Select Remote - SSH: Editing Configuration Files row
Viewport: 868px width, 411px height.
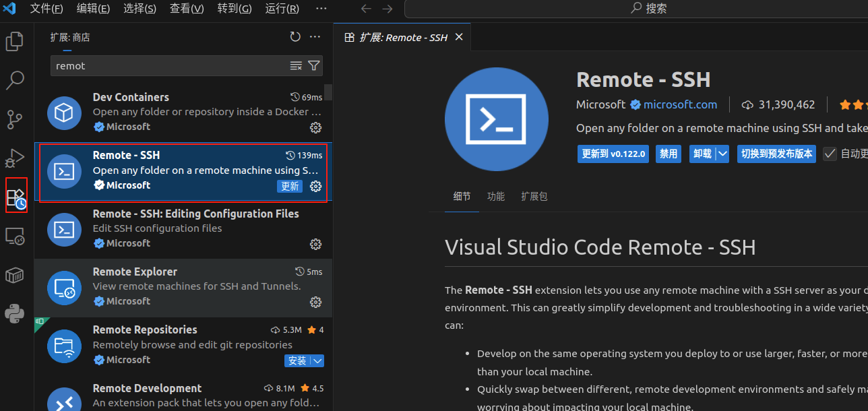pos(183,230)
